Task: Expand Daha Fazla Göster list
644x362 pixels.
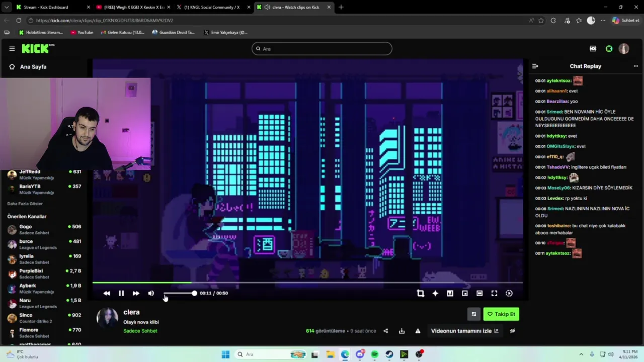Action: [x=25, y=204]
